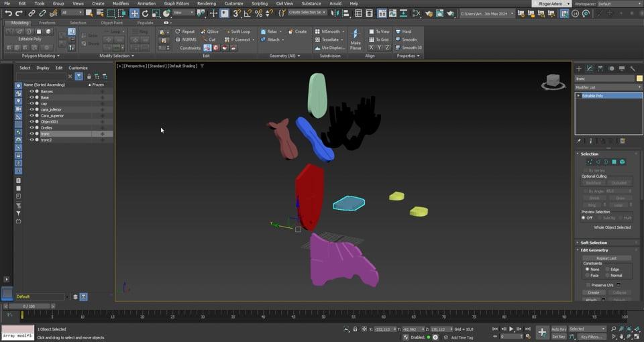The width and height of the screenshot is (644, 342).
Task: Click the Auto Key button
Action: [x=559, y=329]
